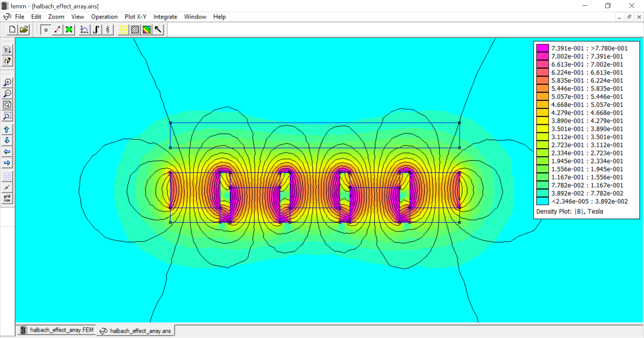Image resolution: width=644 pixels, height=338 pixels.
Task: Click the grid size button
Action: [7, 198]
